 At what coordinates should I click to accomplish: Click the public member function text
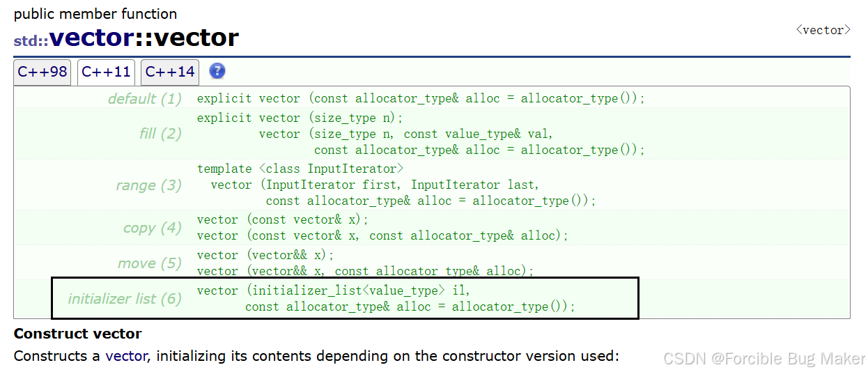pos(95,14)
